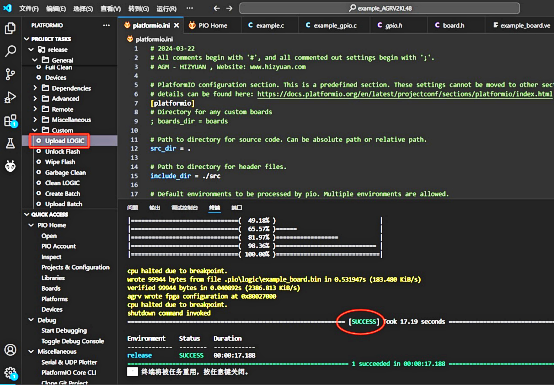Open the Source Control view
Viewport: 554px width, 386px height.
[10, 74]
